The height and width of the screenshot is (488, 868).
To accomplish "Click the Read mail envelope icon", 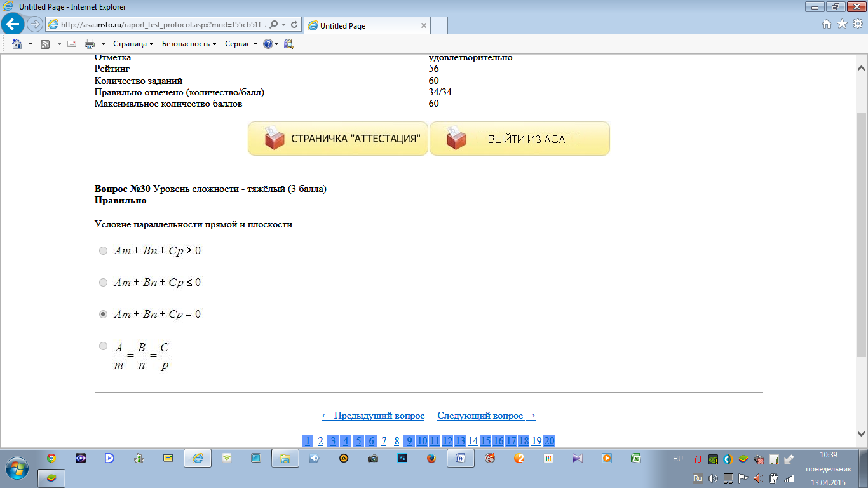I will point(72,44).
